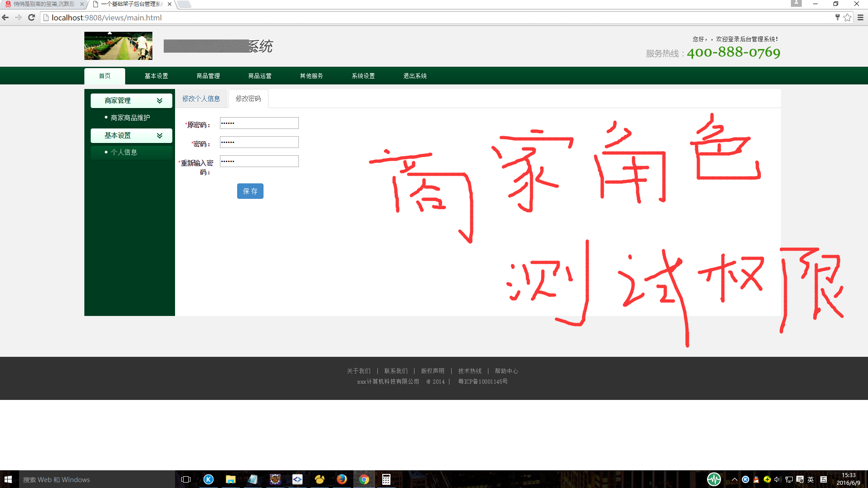Switch to the 修改密码 tab
This screenshot has height=488, width=868.
249,99
